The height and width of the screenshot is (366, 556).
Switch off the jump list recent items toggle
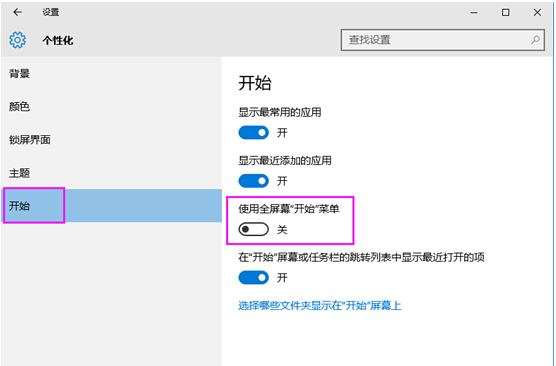tap(254, 277)
